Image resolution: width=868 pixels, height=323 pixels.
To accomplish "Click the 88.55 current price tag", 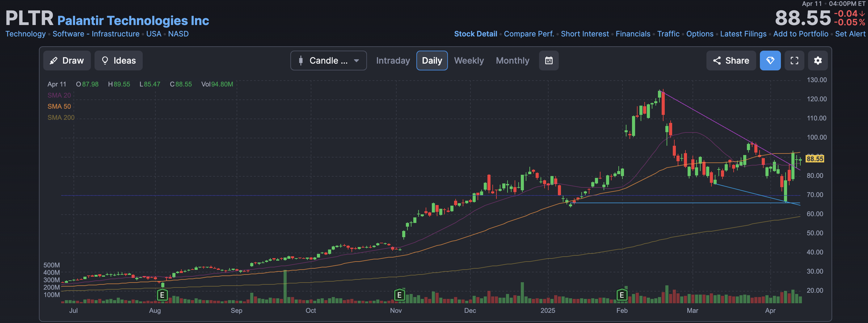I will 815,159.
